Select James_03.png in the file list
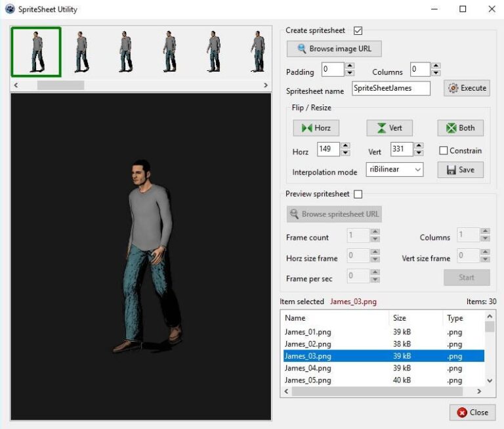504x429 pixels. coord(384,356)
